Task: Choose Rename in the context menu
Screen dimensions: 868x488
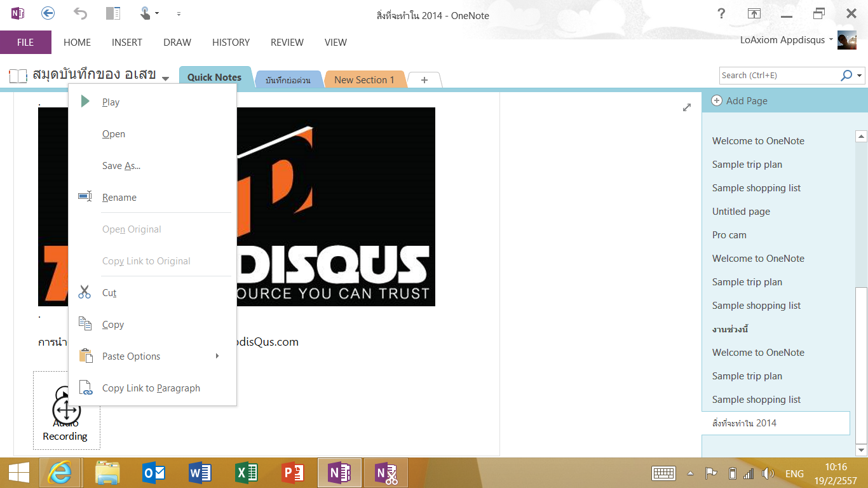Action: click(x=153, y=197)
